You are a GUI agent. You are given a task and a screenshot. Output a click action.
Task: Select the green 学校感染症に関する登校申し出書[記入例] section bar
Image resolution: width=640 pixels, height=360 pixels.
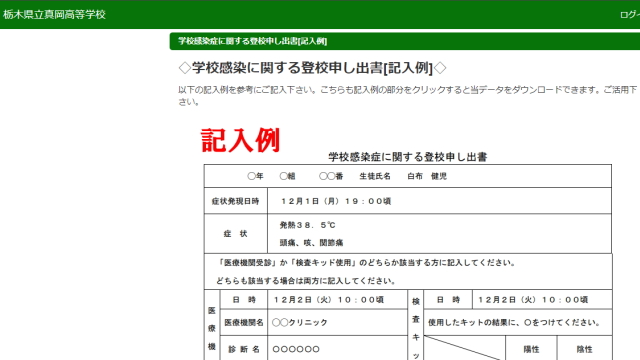pyautogui.click(x=404, y=41)
